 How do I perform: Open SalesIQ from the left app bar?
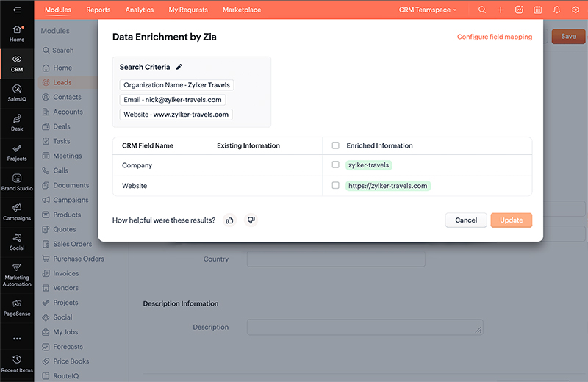tap(17, 93)
